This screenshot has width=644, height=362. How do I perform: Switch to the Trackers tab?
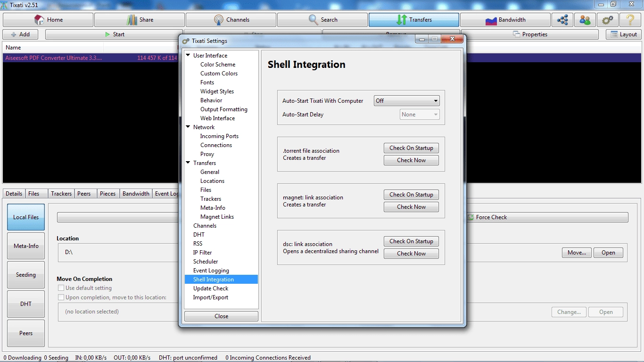61,194
